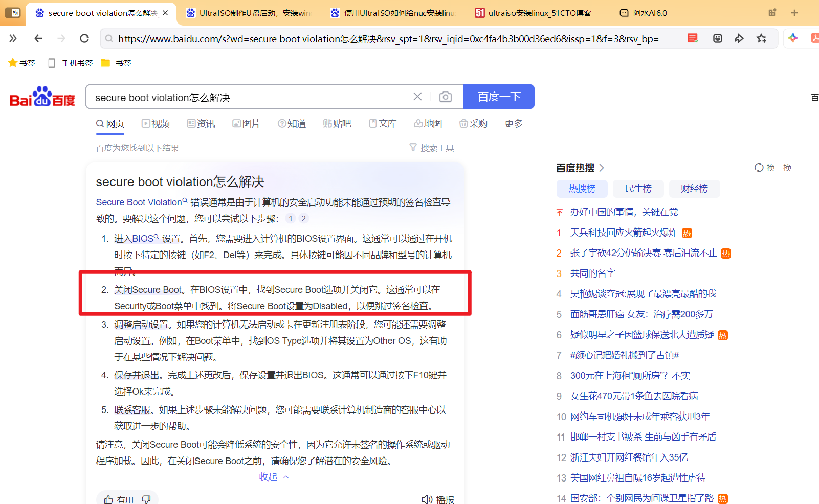Switch to UltraISO制作U盘启动 tab
Viewport: 819px width, 504px height.
(249, 13)
